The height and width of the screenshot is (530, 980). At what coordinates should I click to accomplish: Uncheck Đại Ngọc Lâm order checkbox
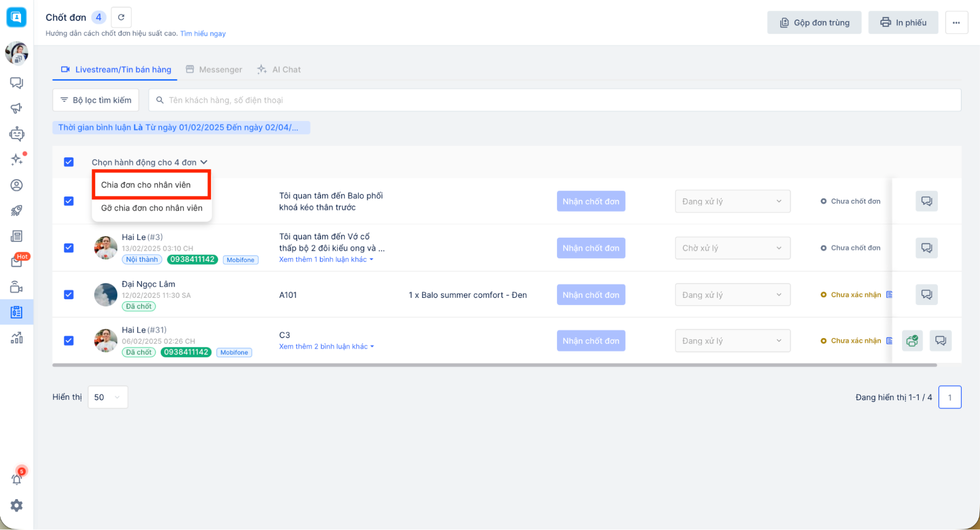click(69, 294)
